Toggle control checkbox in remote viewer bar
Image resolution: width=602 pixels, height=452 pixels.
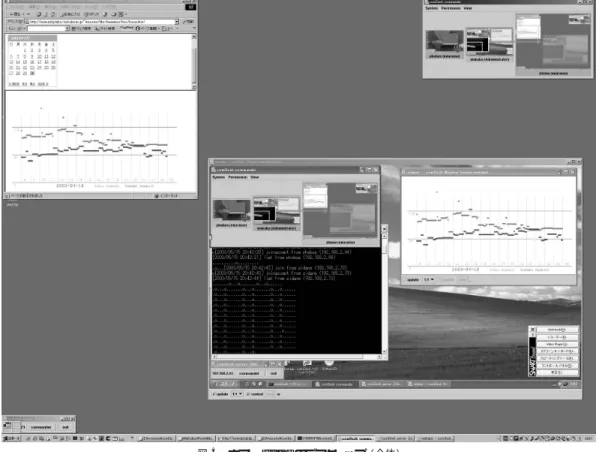(255, 394)
